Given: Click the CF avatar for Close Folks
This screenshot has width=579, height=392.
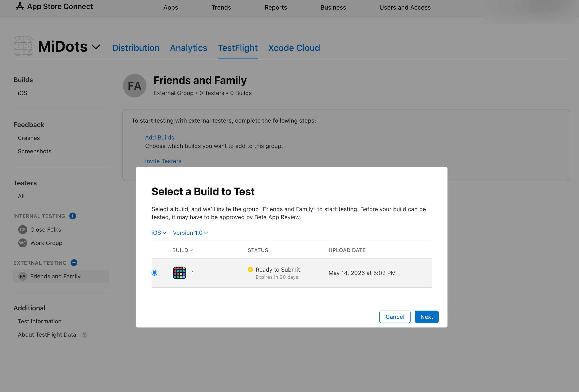Looking at the screenshot, I should click(x=23, y=230).
